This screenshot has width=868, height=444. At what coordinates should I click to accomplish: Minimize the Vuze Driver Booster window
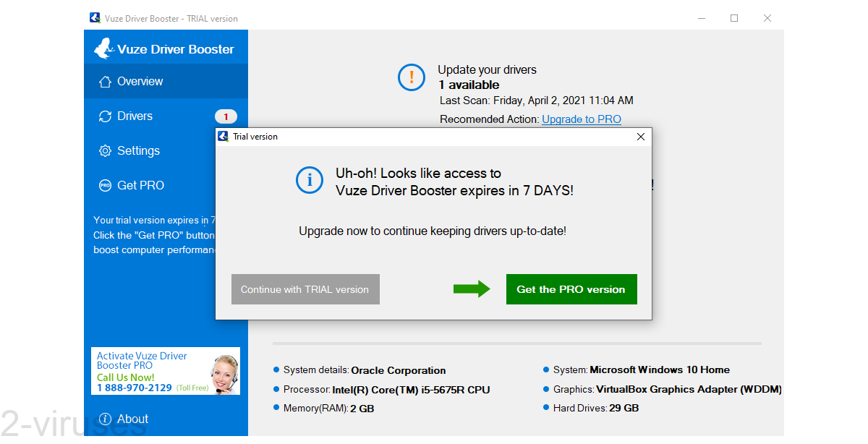tap(701, 18)
